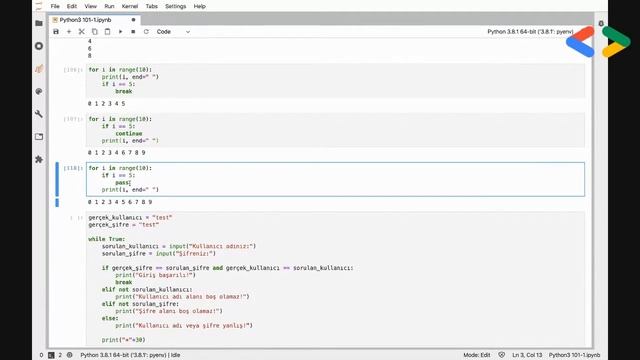Click the terminal count icon in status bar

coord(51,355)
